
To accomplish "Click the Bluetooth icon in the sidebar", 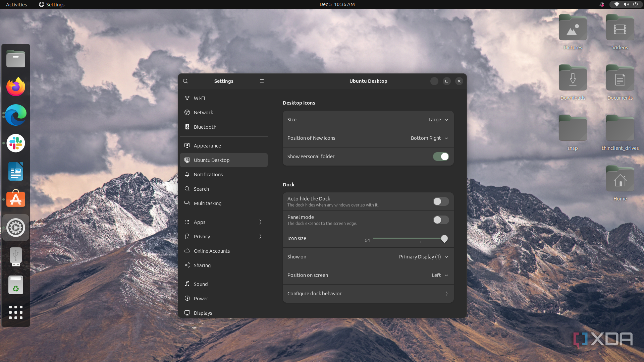I will [x=187, y=127].
